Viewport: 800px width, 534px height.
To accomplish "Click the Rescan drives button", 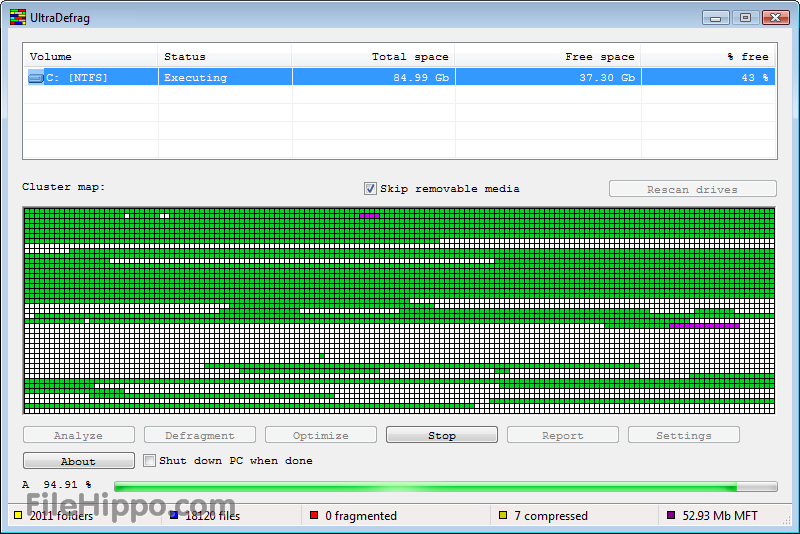I will point(692,189).
